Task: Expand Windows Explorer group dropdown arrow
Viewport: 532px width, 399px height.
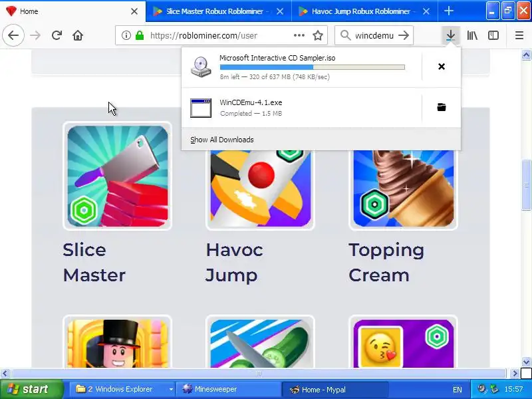Action: coord(171,390)
